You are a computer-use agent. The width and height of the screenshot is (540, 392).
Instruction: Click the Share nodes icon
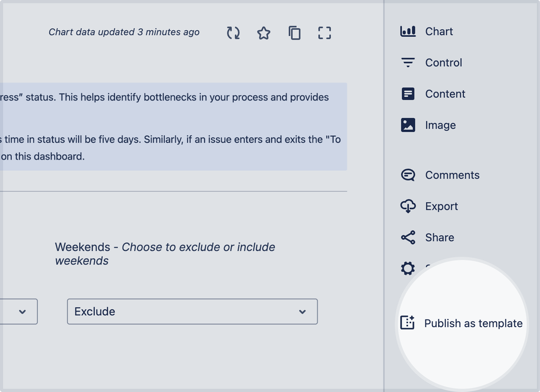408,237
